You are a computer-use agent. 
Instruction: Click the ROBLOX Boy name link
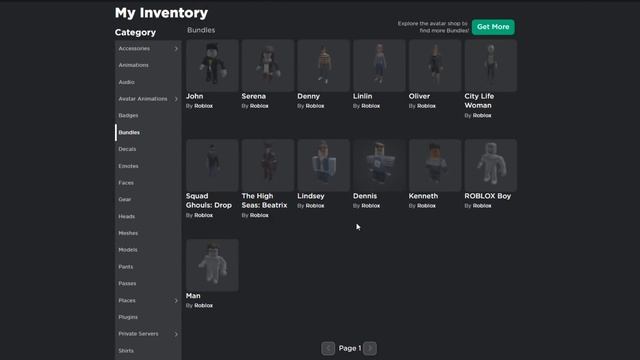point(488,196)
